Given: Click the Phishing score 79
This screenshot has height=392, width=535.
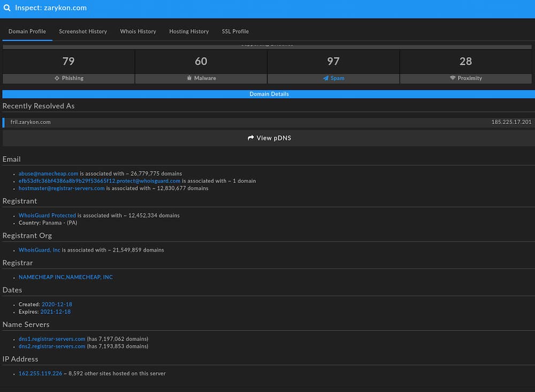Looking at the screenshot, I should [x=68, y=62].
